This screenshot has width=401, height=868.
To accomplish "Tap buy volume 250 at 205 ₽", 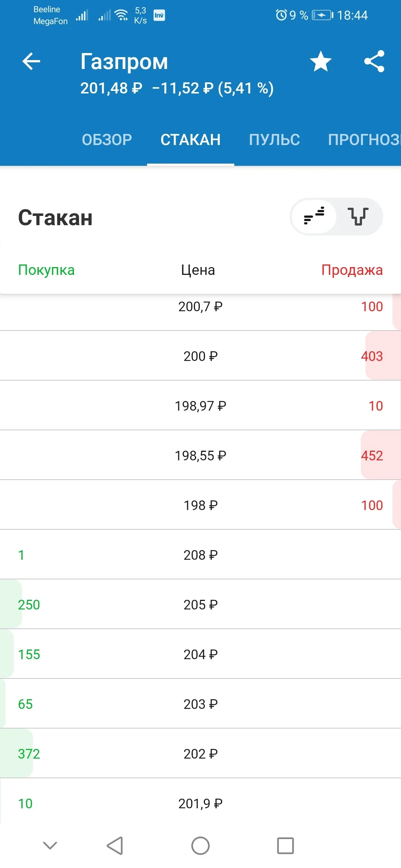I will (29, 605).
